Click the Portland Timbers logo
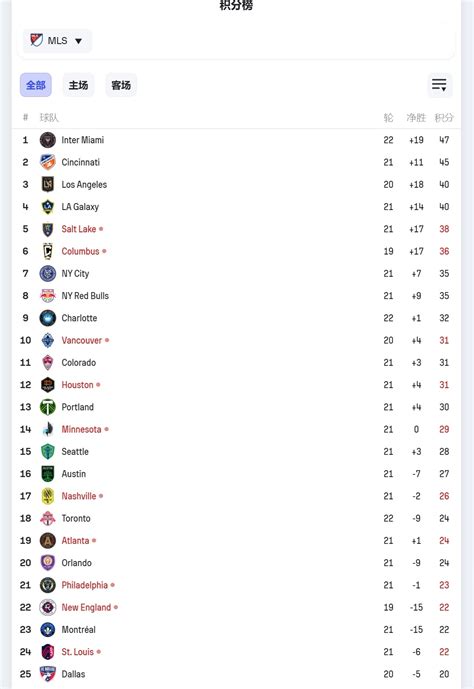474x689 pixels. 47,407
